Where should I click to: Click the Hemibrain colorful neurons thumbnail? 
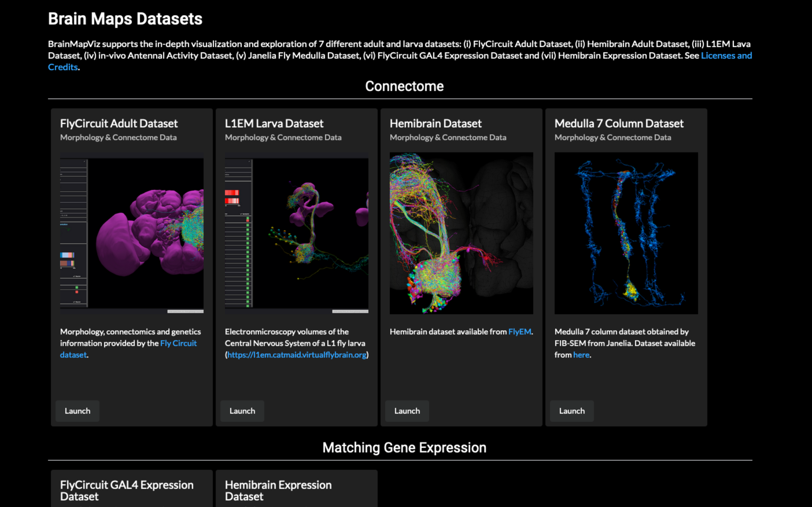(461, 233)
